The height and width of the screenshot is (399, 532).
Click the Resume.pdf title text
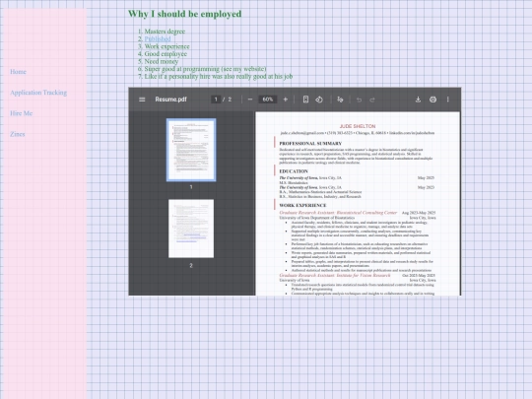(171, 100)
